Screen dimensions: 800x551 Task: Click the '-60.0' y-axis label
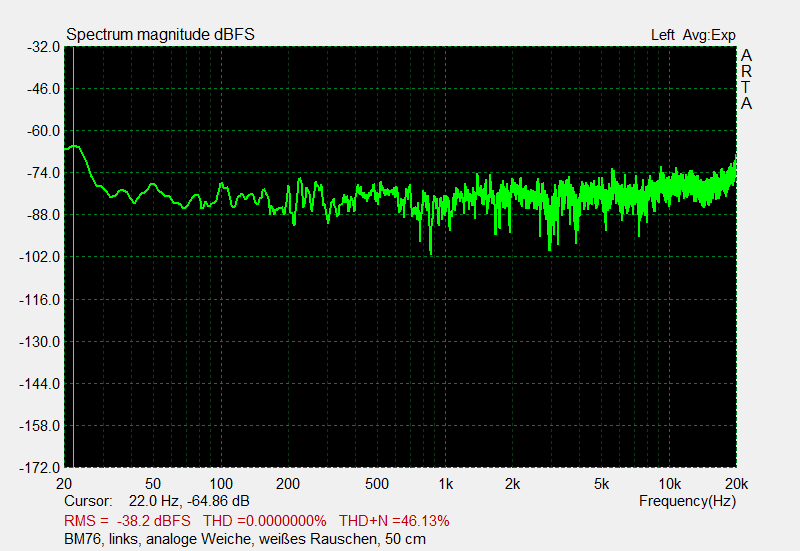click(x=43, y=131)
